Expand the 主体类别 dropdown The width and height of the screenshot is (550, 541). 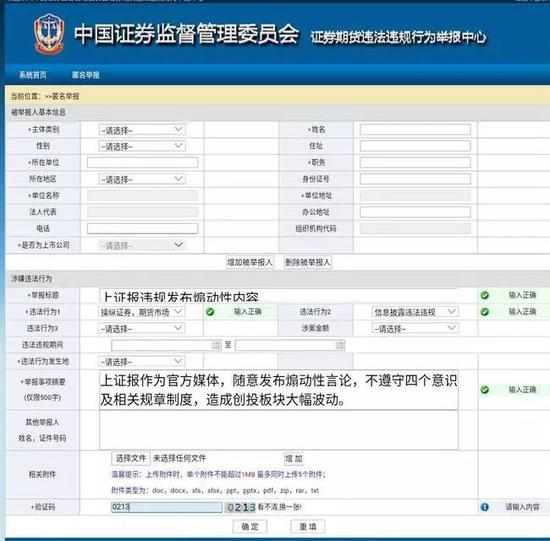(x=142, y=130)
